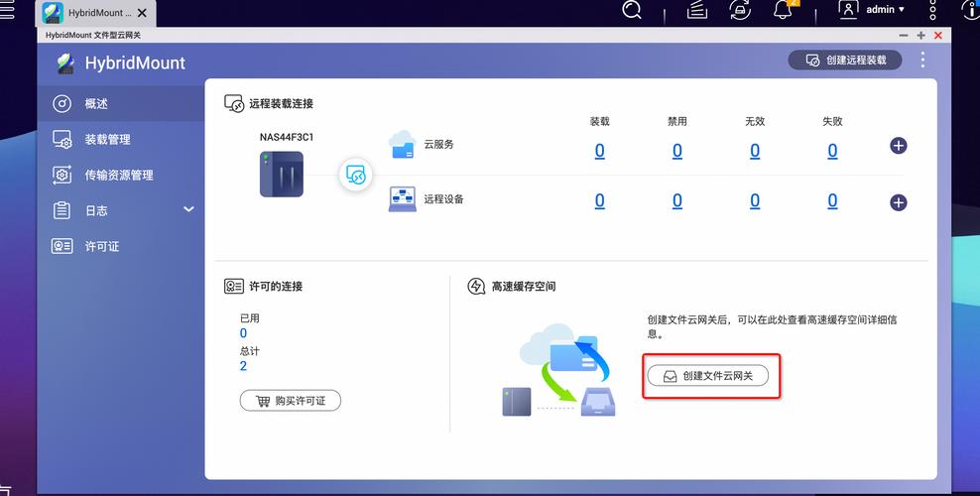Screen dimensions: 980x496
Task: Open the search magnifier in top bar
Action: [632, 9]
